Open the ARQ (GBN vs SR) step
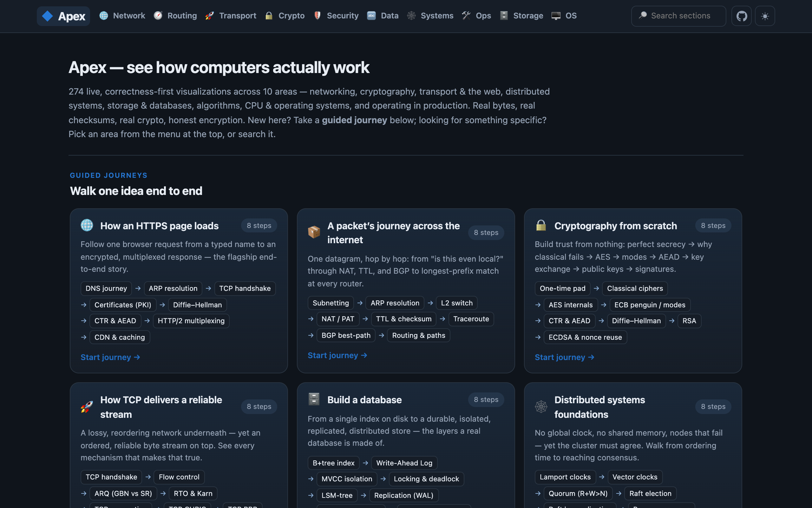Image resolution: width=812 pixels, height=508 pixels. point(123,493)
